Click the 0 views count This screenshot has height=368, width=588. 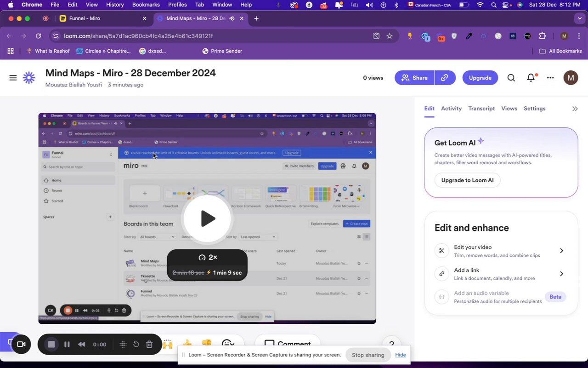coord(373,78)
